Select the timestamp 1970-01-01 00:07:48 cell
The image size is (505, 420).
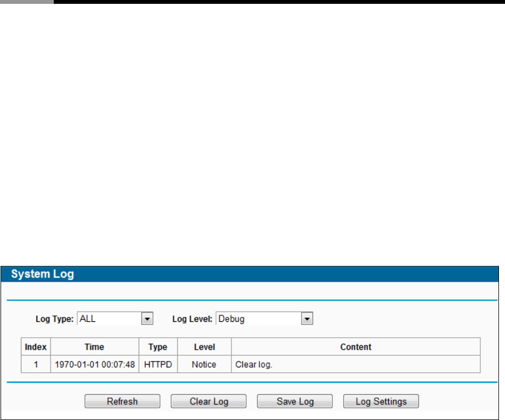(95, 364)
